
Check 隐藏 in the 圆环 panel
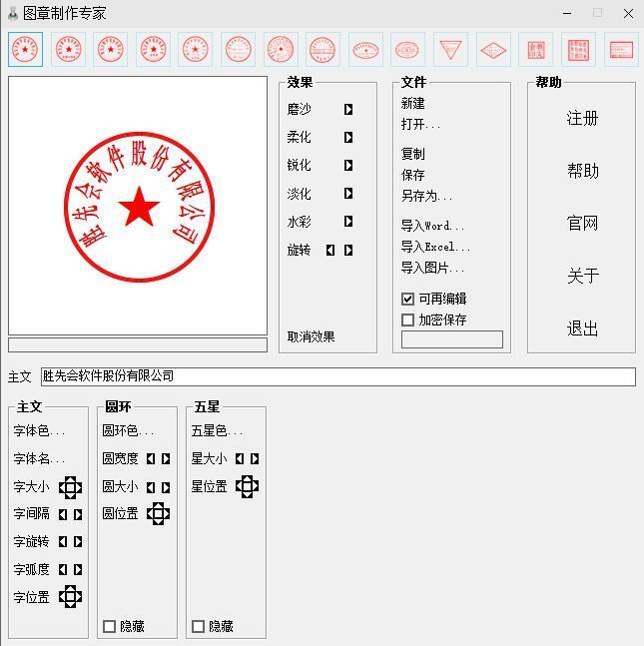tap(109, 626)
